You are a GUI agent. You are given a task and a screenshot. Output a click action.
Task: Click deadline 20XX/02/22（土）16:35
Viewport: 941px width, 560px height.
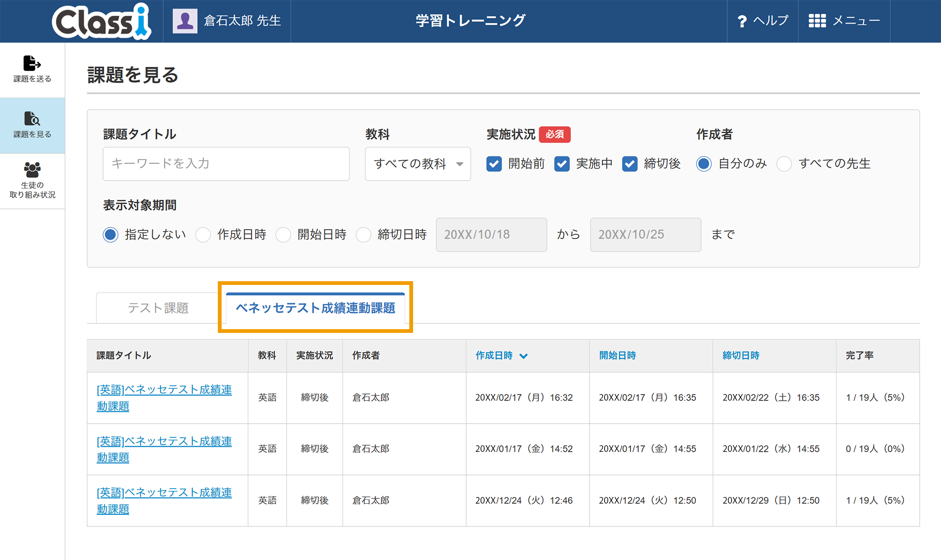coord(771,398)
